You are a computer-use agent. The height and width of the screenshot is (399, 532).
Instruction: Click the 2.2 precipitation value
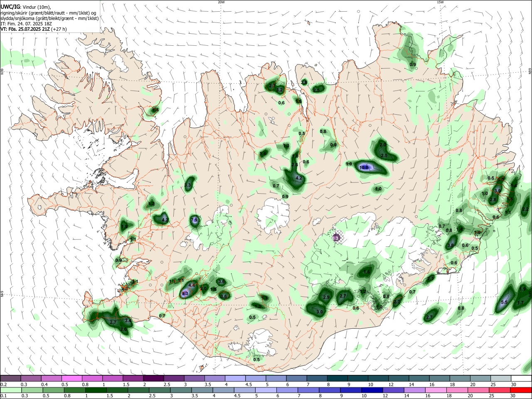click(525, 209)
